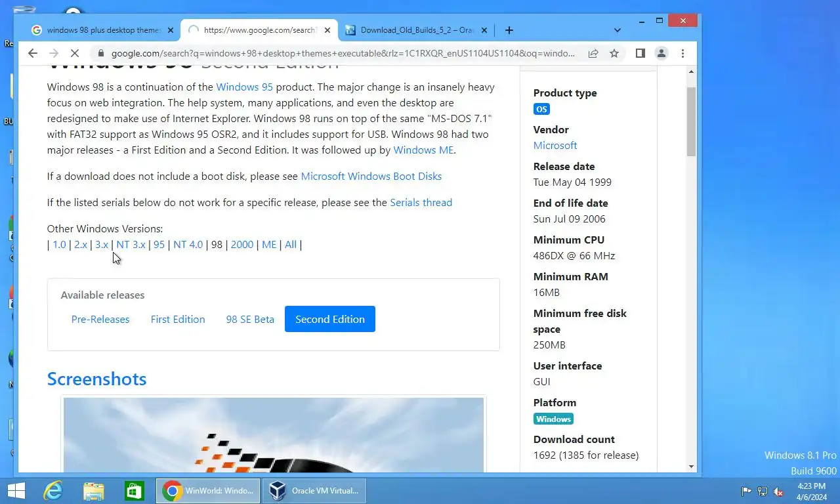Screen dimensions: 840x504
Task: Close the windows 98 plus desktop themes tab
Action: pyautogui.click(x=171, y=30)
